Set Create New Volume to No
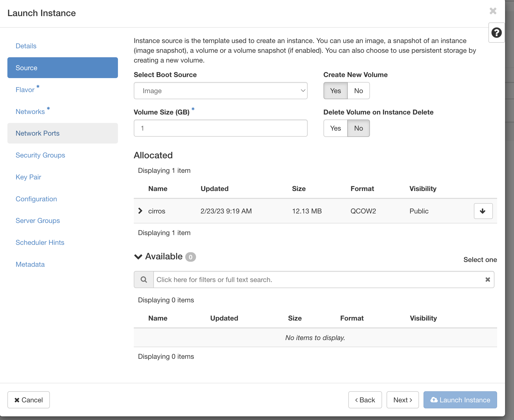The height and width of the screenshot is (420, 514). coord(358,90)
